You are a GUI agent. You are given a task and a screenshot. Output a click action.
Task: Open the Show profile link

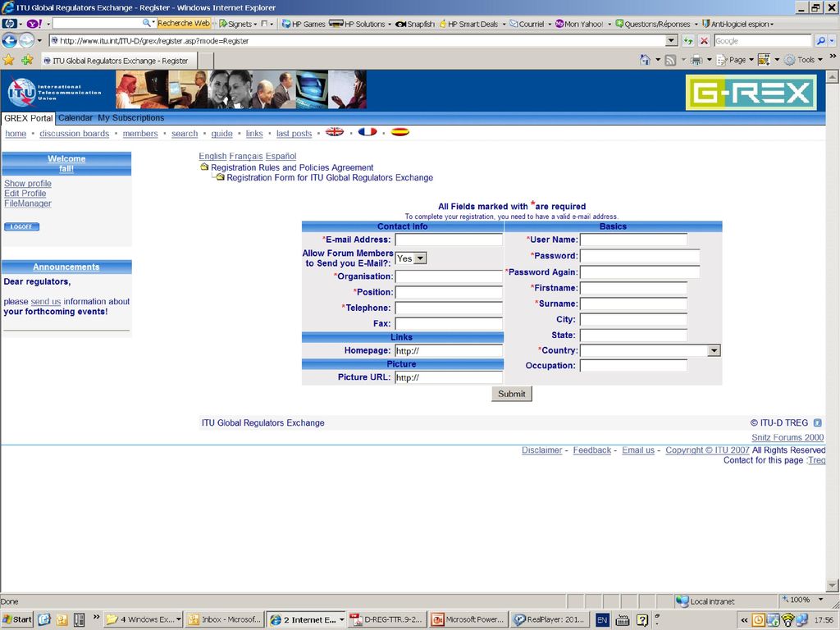click(28, 183)
